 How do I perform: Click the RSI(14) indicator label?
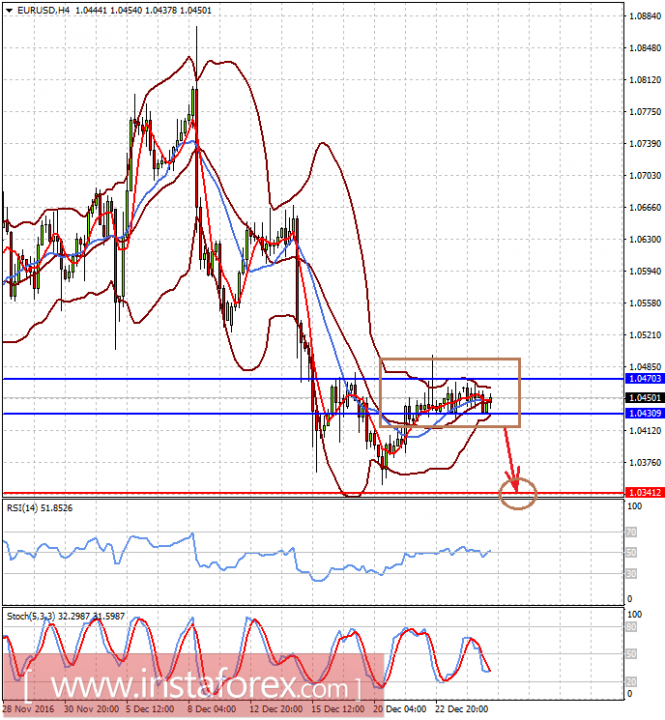tap(39, 508)
